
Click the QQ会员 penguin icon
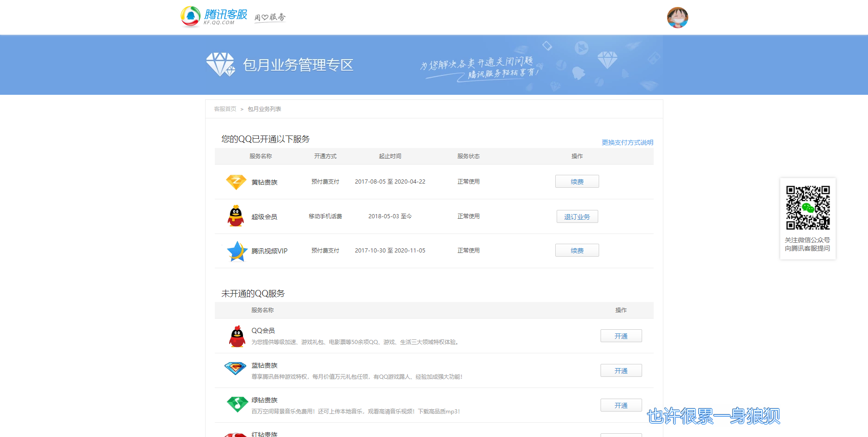236,335
